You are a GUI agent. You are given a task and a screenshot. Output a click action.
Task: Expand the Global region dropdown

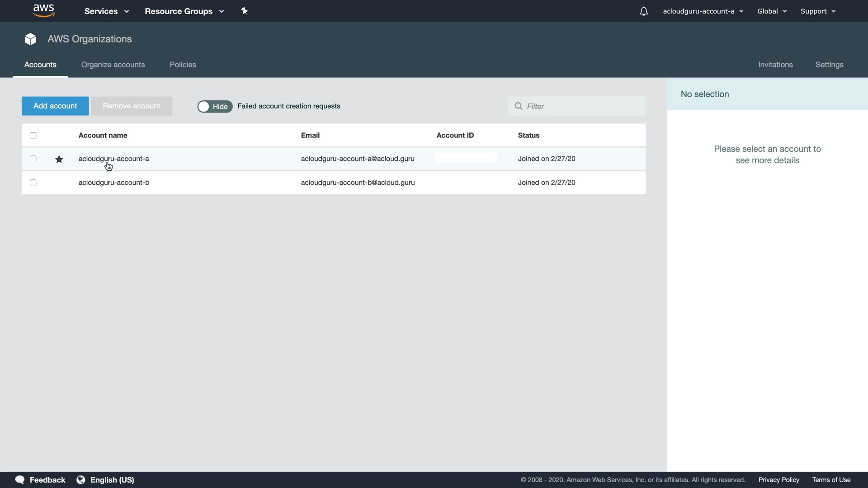[x=772, y=11]
